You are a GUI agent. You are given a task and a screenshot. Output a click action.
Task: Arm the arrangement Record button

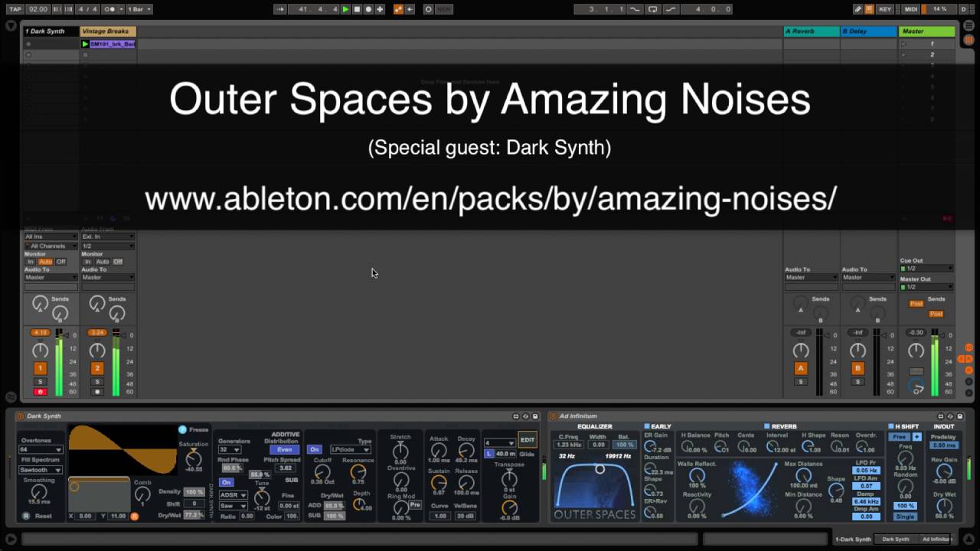[x=368, y=9]
